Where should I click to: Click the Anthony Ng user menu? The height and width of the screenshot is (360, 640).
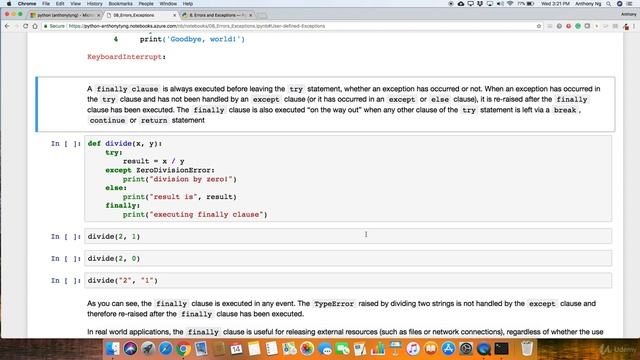click(588, 4)
